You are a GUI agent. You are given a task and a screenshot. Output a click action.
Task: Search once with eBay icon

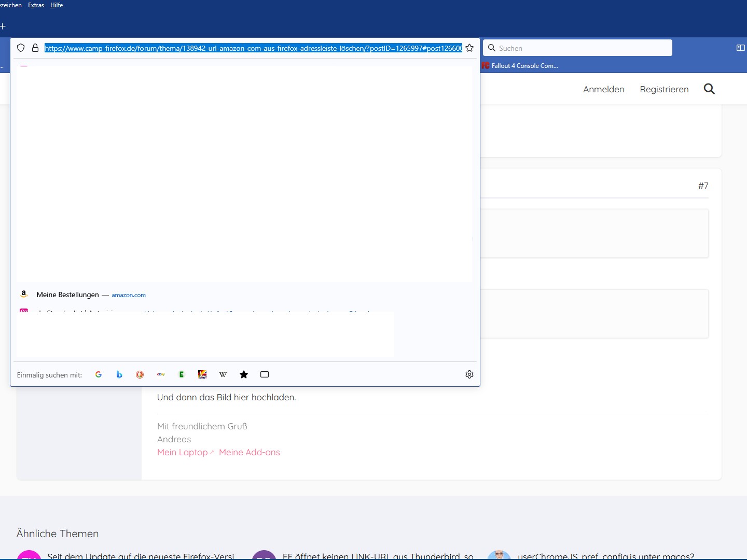coord(161,374)
